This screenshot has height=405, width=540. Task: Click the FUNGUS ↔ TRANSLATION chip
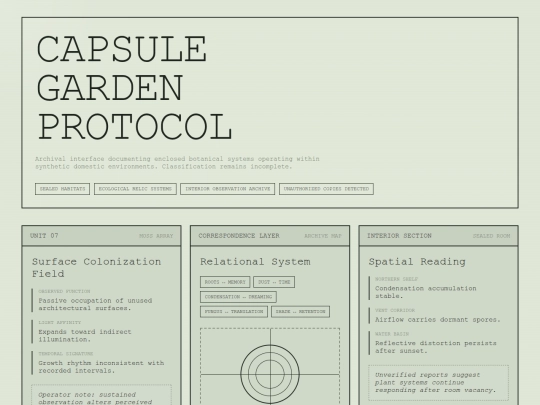pyautogui.click(x=234, y=311)
